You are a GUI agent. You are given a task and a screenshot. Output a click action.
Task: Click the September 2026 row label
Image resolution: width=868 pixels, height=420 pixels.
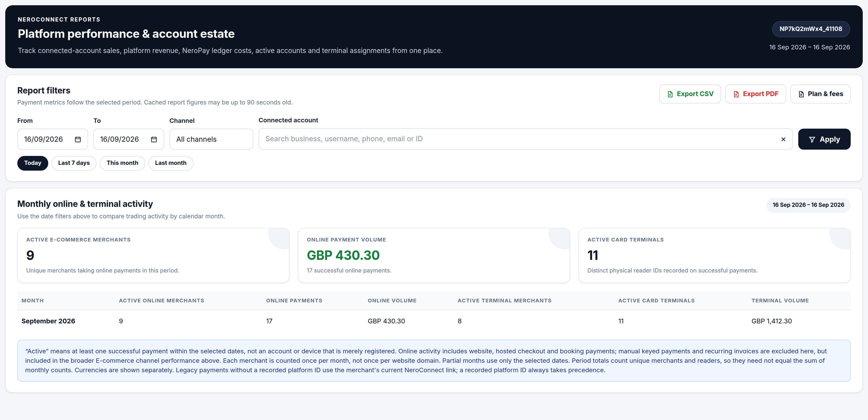[x=48, y=321]
